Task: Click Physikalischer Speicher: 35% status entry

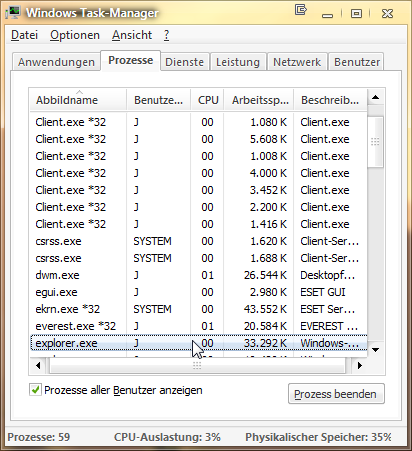Action: [318, 437]
